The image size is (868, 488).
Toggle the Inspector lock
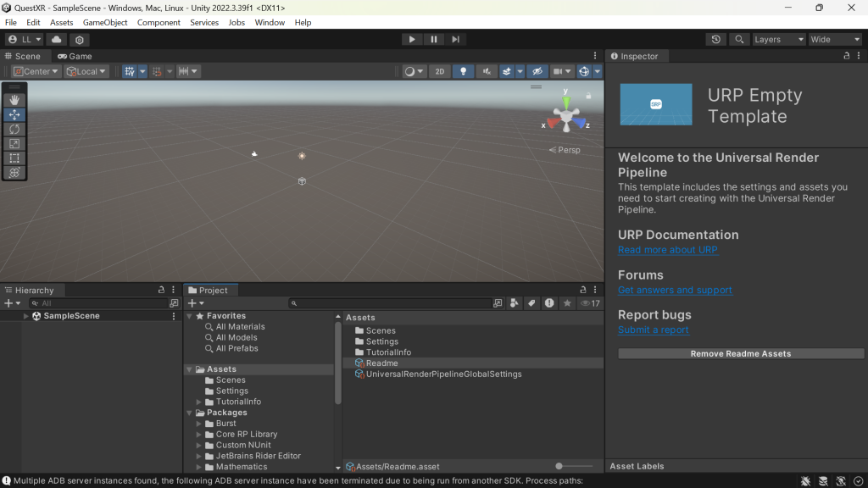click(847, 56)
